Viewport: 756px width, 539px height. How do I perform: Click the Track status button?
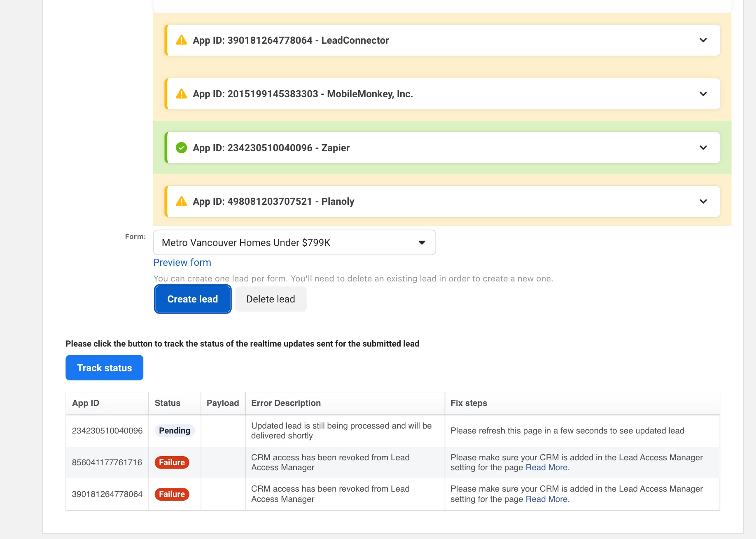tap(104, 368)
